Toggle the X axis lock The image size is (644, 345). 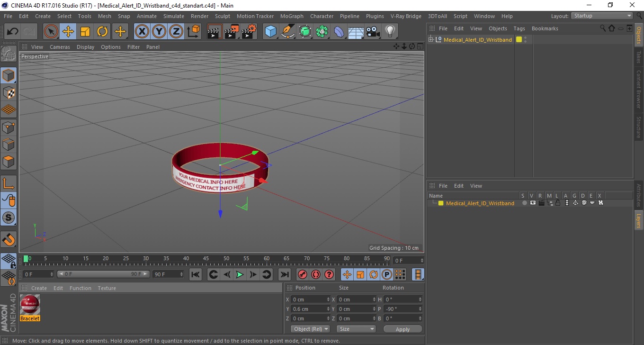click(x=142, y=32)
